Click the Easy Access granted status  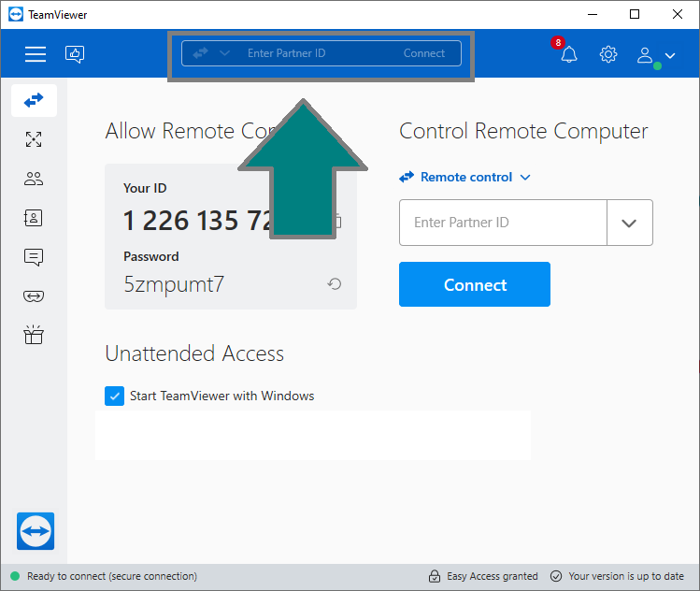[492, 576]
